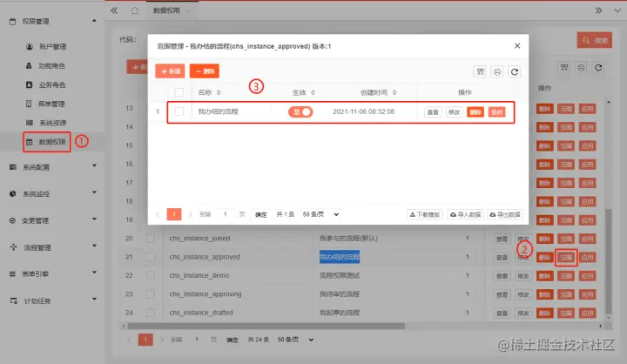This screenshot has height=364, width=627.
Task: Open the tab options chevron at the top right
Action: [617, 10]
